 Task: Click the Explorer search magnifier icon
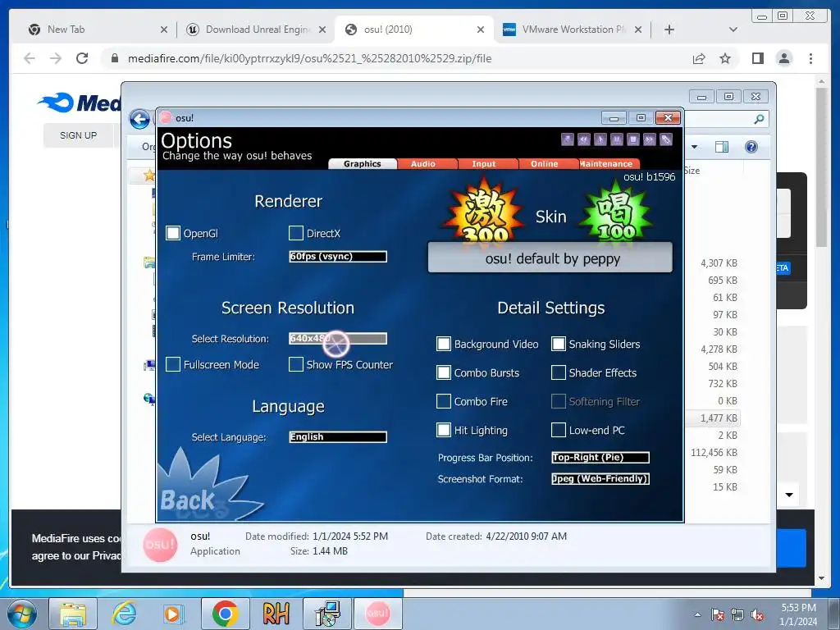(x=759, y=119)
